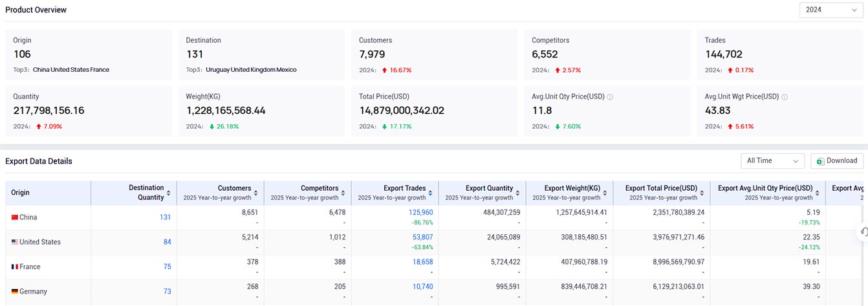Click the Avg.Unit Wgt Price value 43.83
The image size is (868, 306).
(x=718, y=111)
